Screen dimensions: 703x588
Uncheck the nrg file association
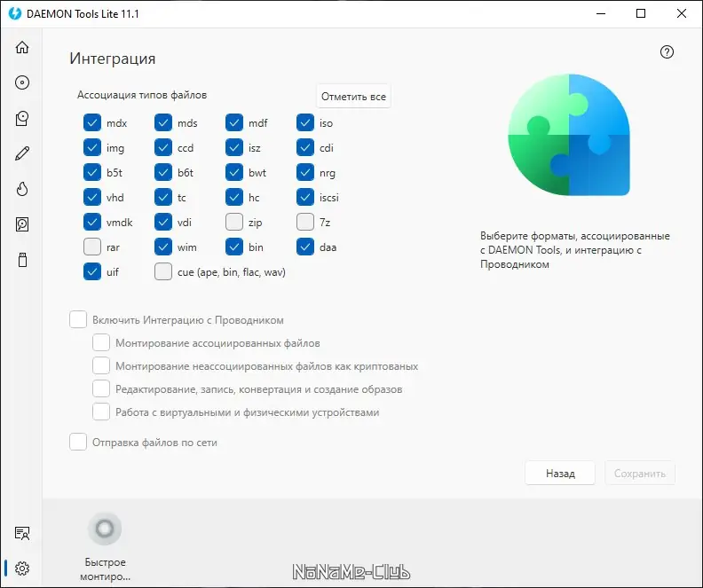click(x=305, y=172)
